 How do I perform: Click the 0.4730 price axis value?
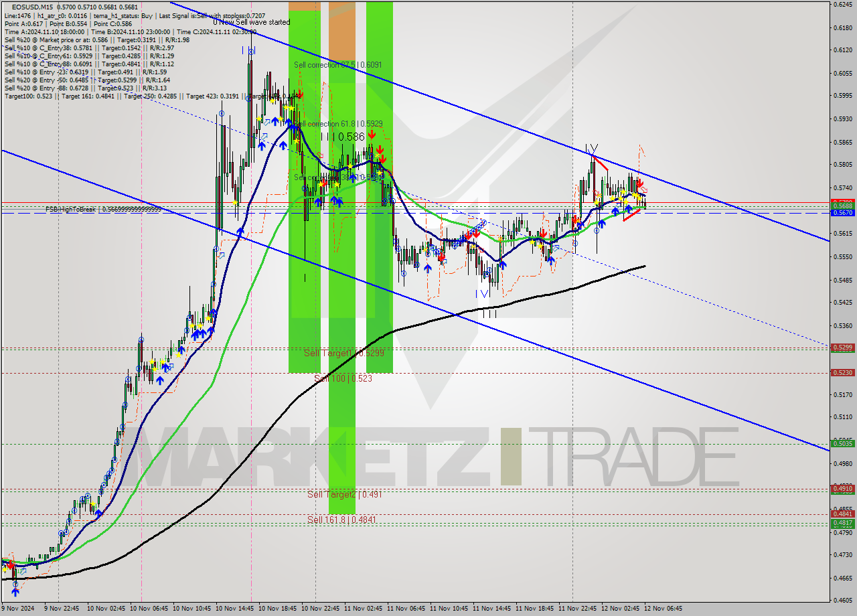(842, 554)
